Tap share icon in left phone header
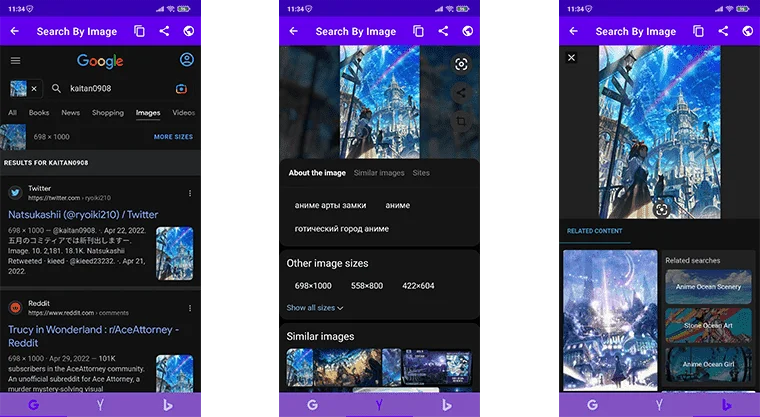 [164, 31]
